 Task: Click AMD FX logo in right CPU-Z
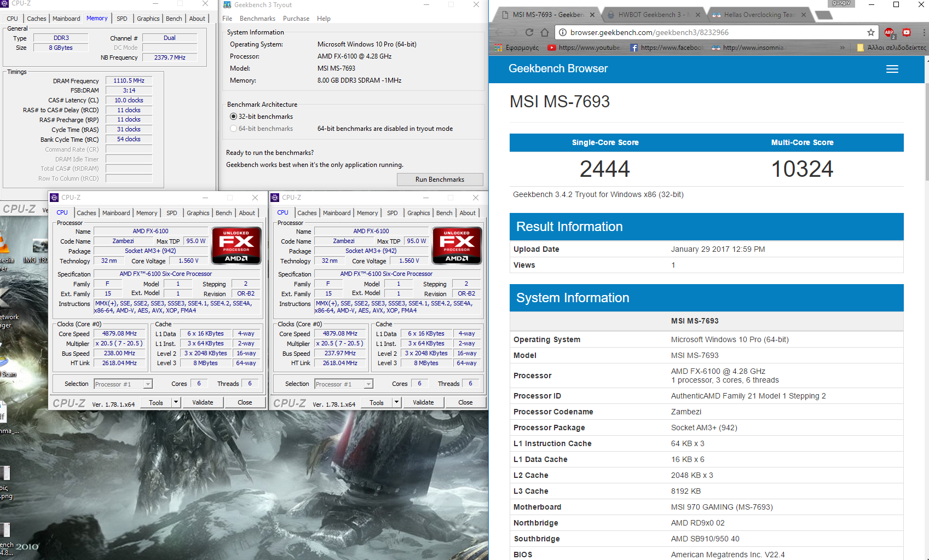[x=457, y=245]
